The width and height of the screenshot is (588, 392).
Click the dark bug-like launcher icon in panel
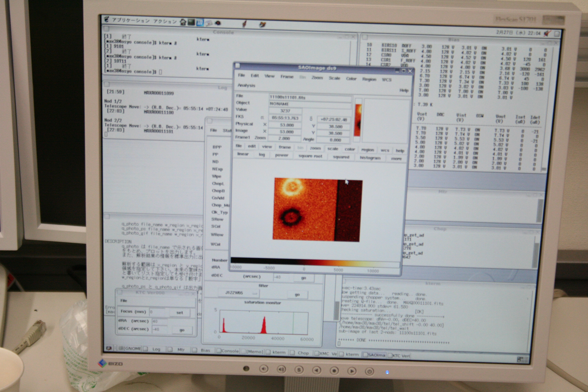pyautogui.click(x=218, y=23)
